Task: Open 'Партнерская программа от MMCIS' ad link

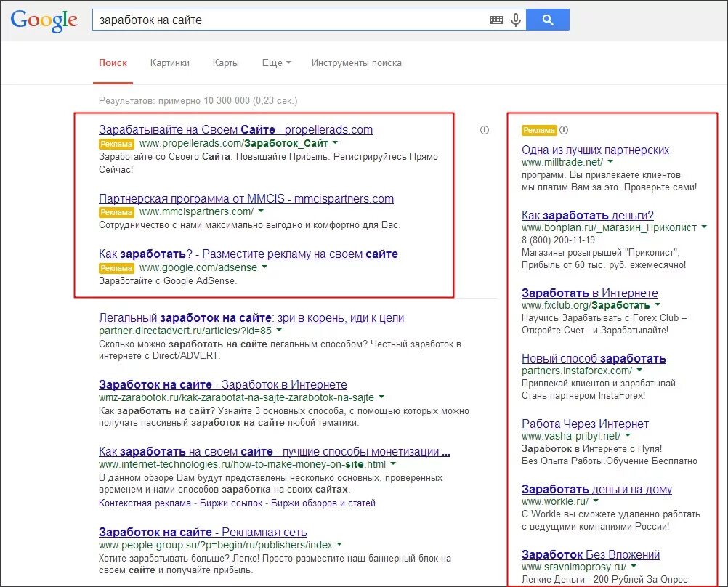Action: pos(246,199)
